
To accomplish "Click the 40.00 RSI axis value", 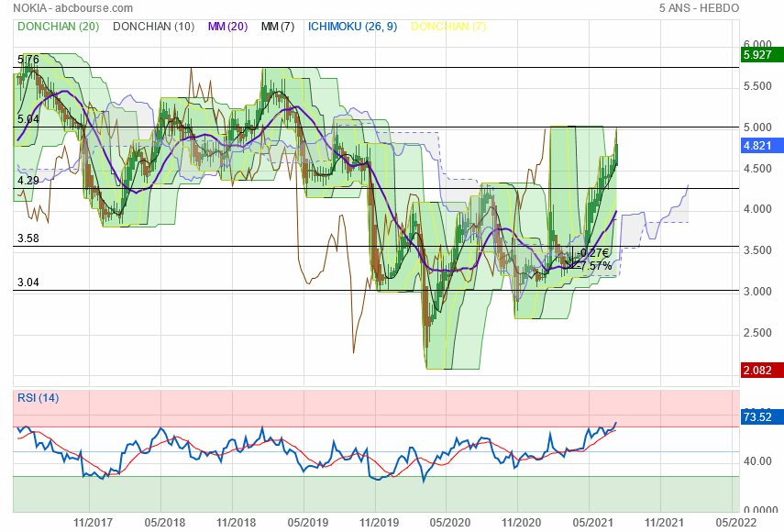I will pos(757,461).
